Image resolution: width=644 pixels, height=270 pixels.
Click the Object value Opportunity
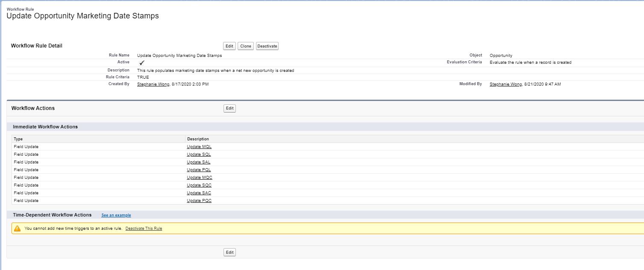click(501, 56)
